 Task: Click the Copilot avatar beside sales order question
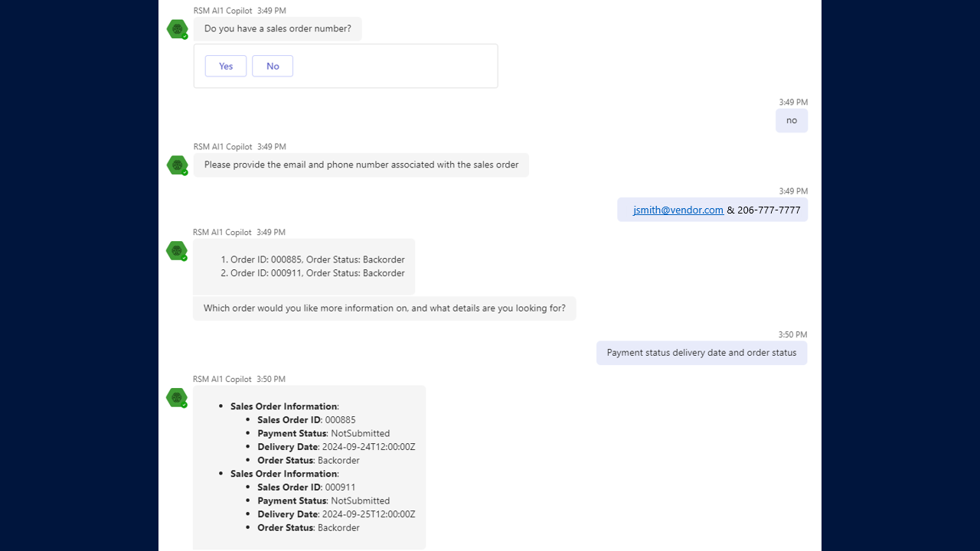point(178,29)
